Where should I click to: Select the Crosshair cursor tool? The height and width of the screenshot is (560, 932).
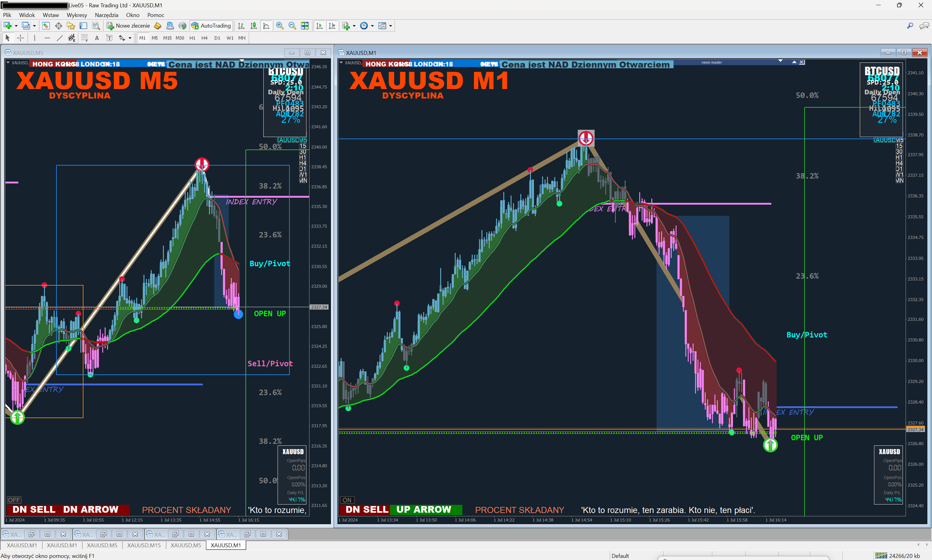[x=20, y=38]
